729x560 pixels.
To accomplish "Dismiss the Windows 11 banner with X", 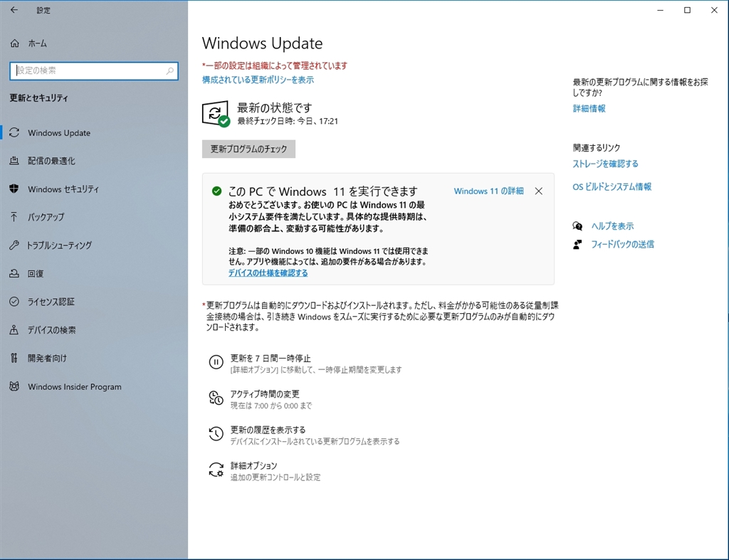I will pos(538,191).
